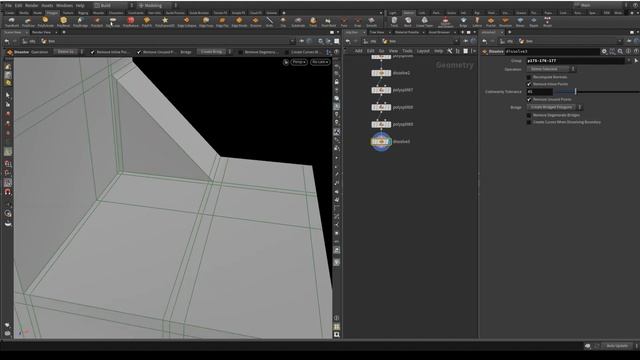Open the Bridge dropdown in viewport toolbar
This screenshot has height=360, width=640.
point(214,52)
